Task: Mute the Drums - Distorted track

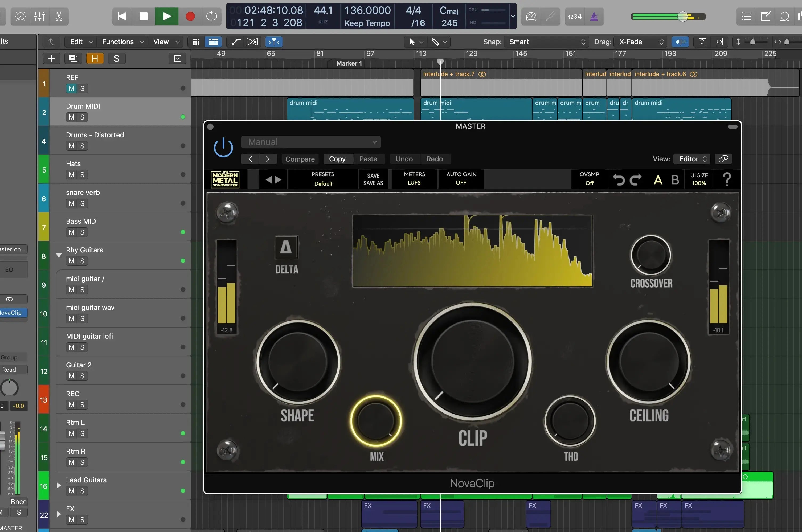Action: point(71,146)
